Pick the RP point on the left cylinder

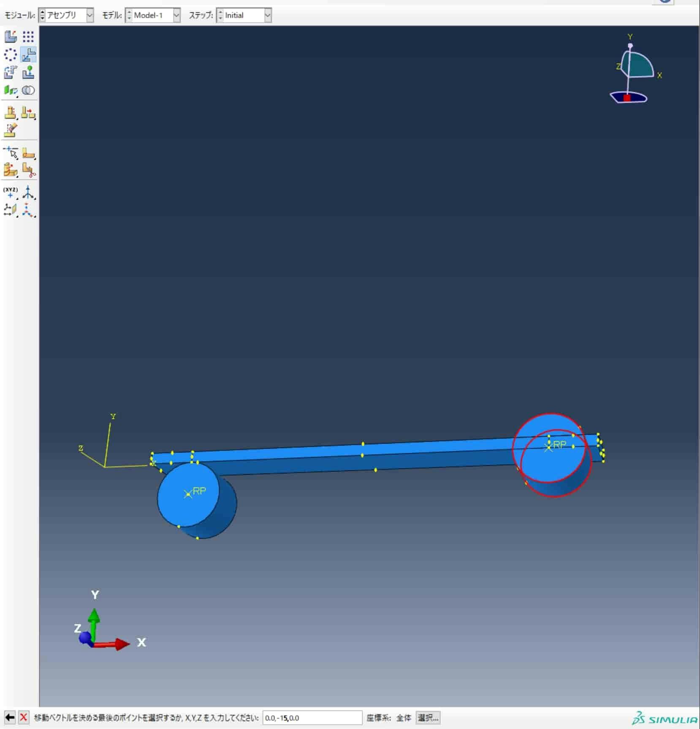click(x=188, y=493)
